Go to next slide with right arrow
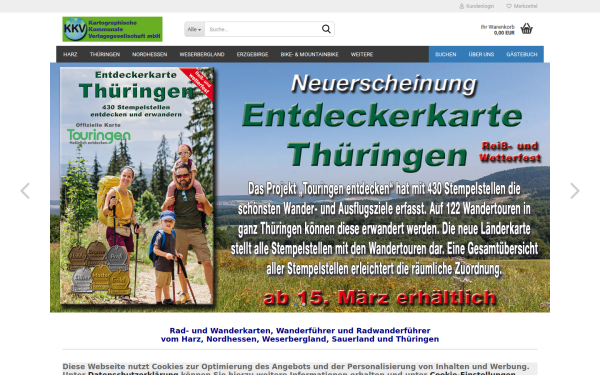The height and width of the screenshot is (375, 600). pyautogui.click(x=574, y=191)
